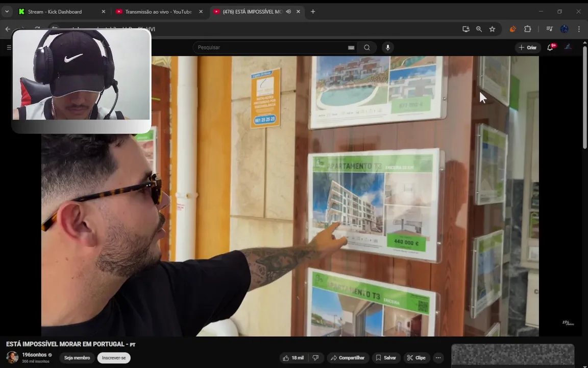Screen dimensions: 588x368
Task: Open the Chrome three-dot menu
Action: point(579,29)
